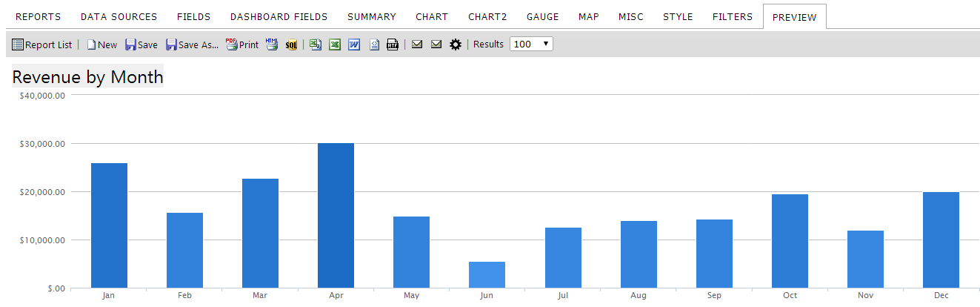Image resolution: width=980 pixels, height=307 pixels.
Task: Open the Results count dropdown
Action: 531,44
